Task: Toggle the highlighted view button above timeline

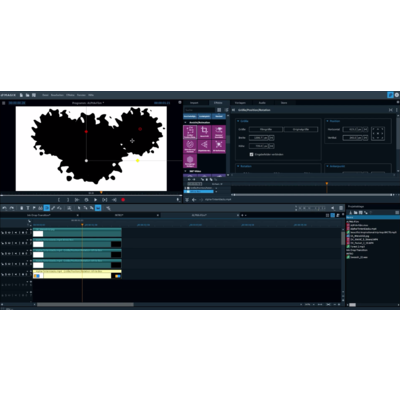Action: point(333,215)
